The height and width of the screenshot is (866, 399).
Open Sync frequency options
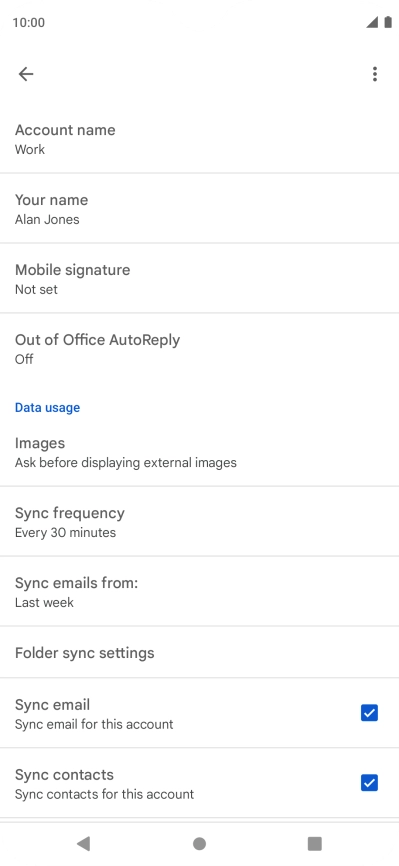(200, 522)
